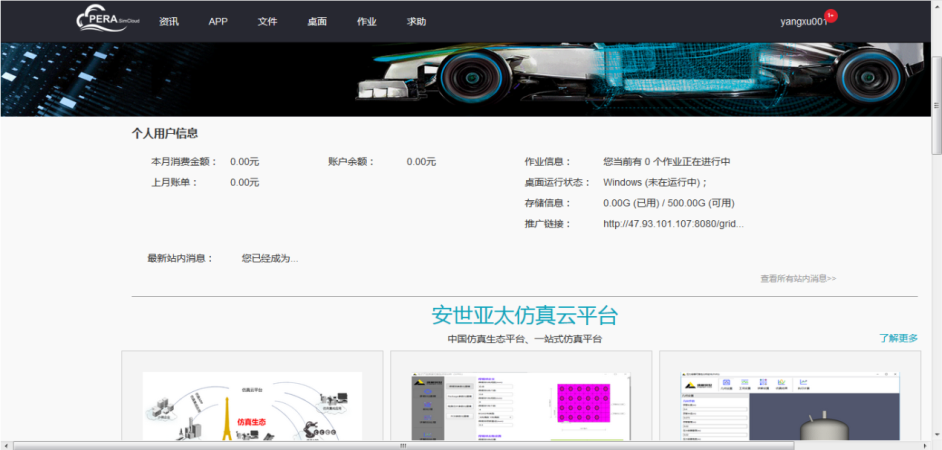This screenshot has width=942, height=450.
Task: Click the scroll down arrow of vertical scrollbar
Action: coord(936,437)
